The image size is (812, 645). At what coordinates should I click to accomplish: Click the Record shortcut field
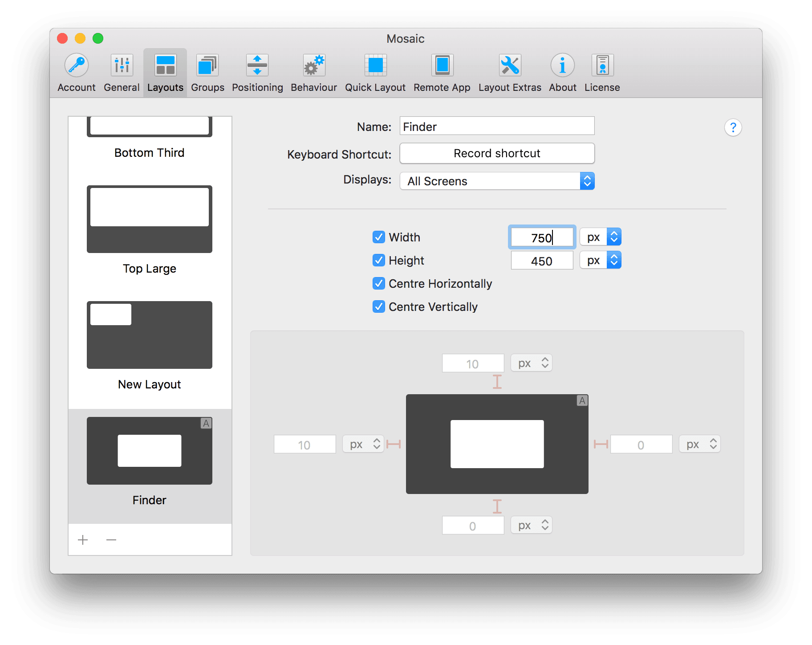click(x=496, y=153)
